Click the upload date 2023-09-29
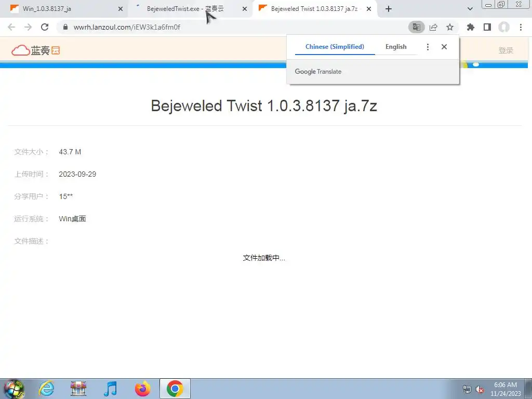532x399 pixels. pyautogui.click(x=77, y=175)
